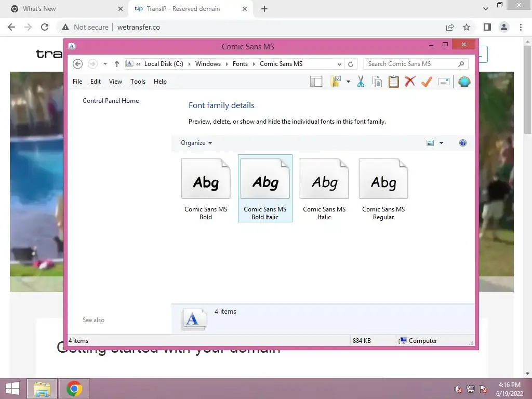Close the TransIP Reserved domain tab
This screenshot has height=399, width=532.
click(x=245, y=9)
